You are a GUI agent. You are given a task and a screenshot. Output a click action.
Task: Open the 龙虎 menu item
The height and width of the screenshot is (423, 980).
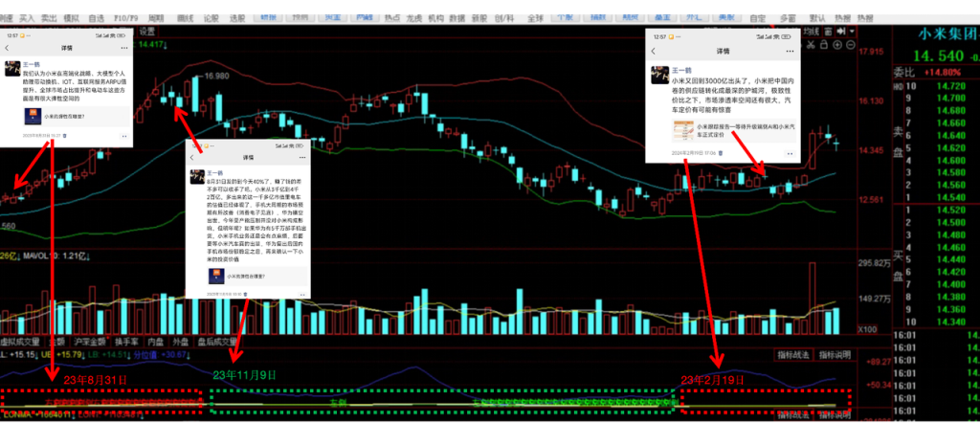point(413,18)
